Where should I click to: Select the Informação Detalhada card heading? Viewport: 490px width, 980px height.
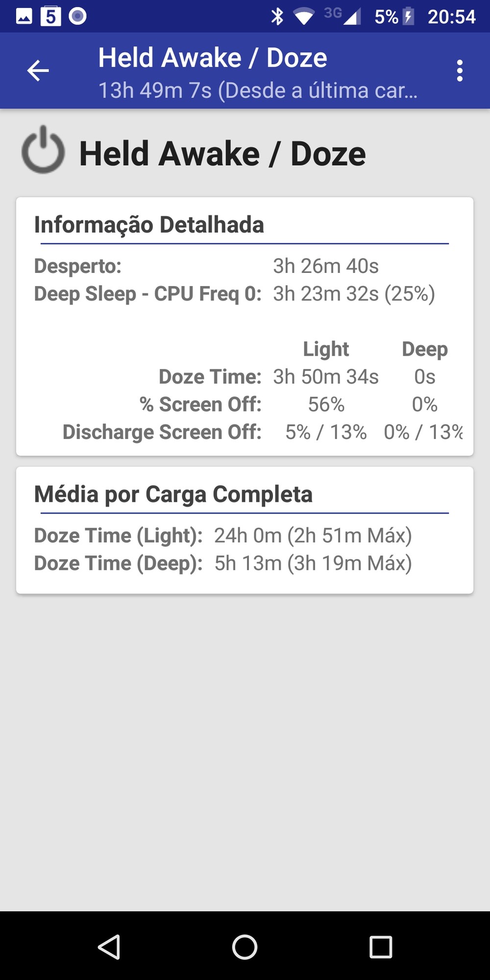(149, 225)
